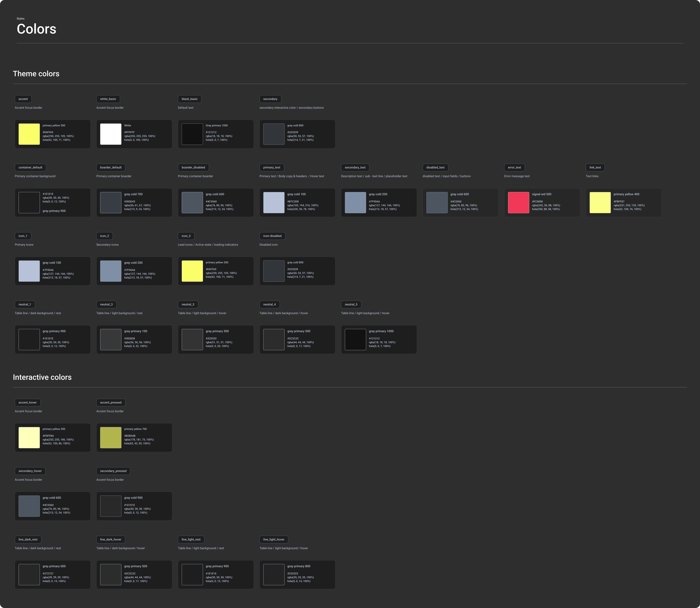Select the error_text tag
This screenshot has width=700, height=608.
pos(514,168)
